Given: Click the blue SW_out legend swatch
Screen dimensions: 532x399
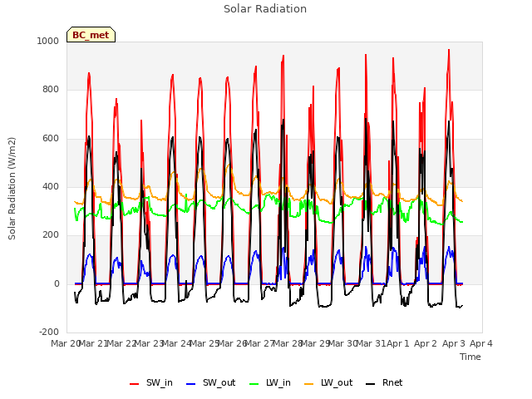Looking at the screenshot, I should click(x=191, y=384).
